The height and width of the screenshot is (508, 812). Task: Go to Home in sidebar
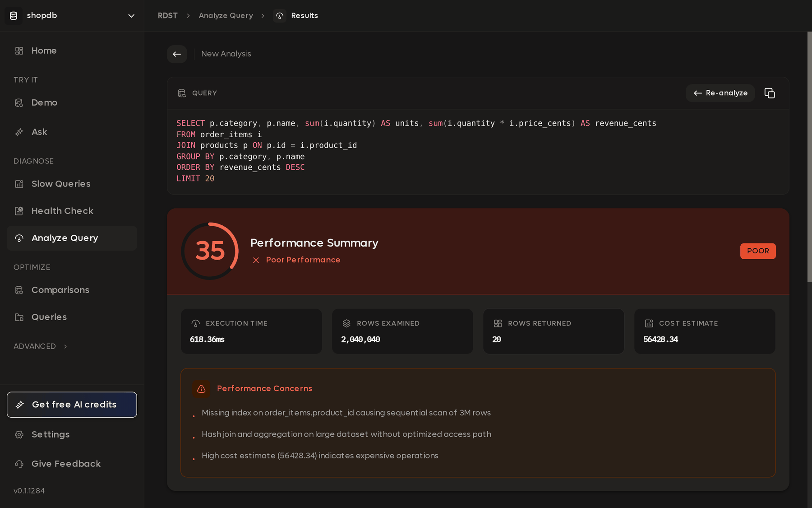point(72,51)
